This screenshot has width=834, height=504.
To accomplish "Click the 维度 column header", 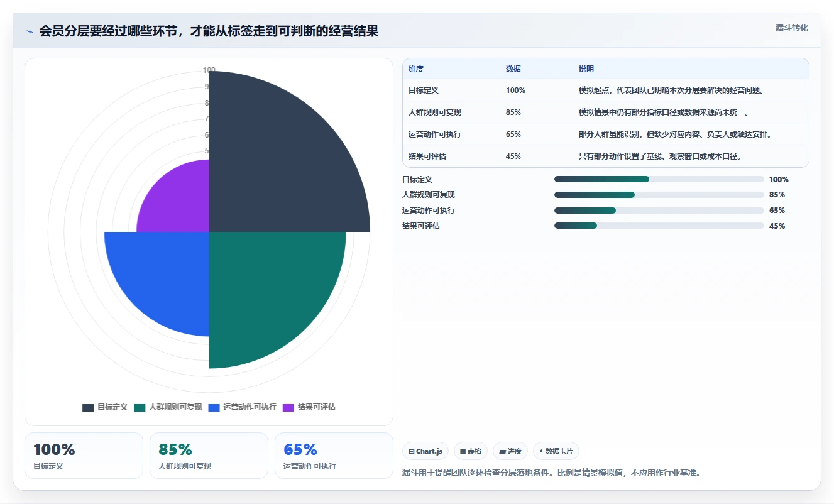I will 416,69.
